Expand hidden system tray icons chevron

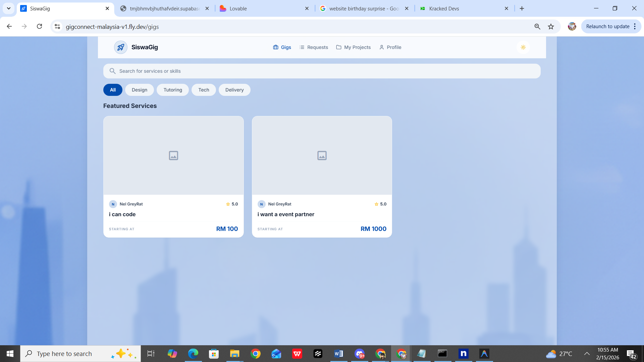tap(587, 354)
